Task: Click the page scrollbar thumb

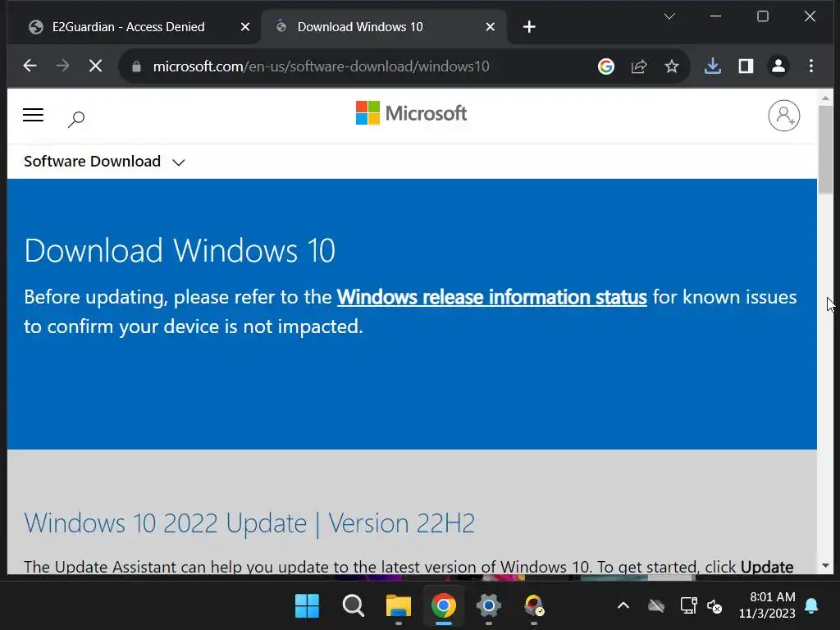Action: 825,149
